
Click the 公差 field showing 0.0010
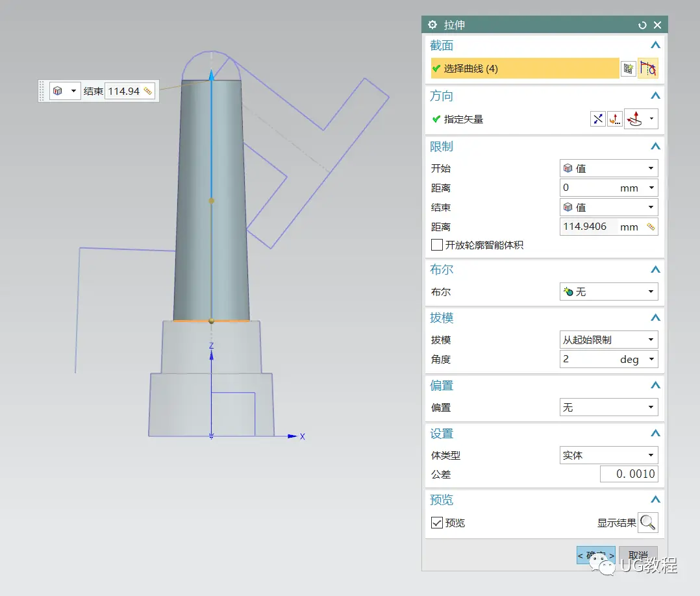(629, 474)
